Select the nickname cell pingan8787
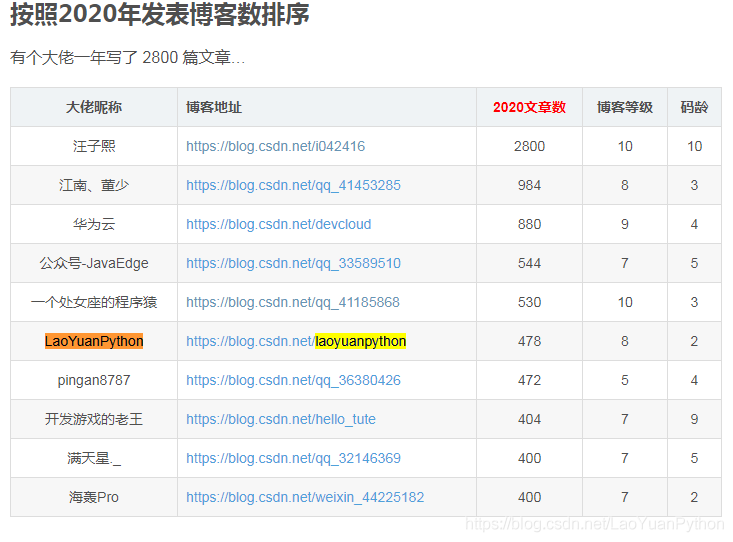733x542 pixels. 94,380
